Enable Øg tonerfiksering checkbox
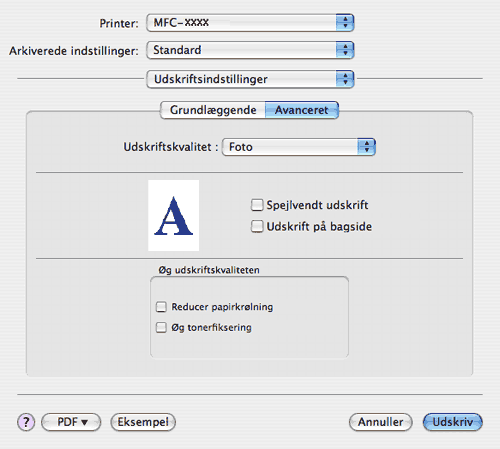 (x=161, y=327)
